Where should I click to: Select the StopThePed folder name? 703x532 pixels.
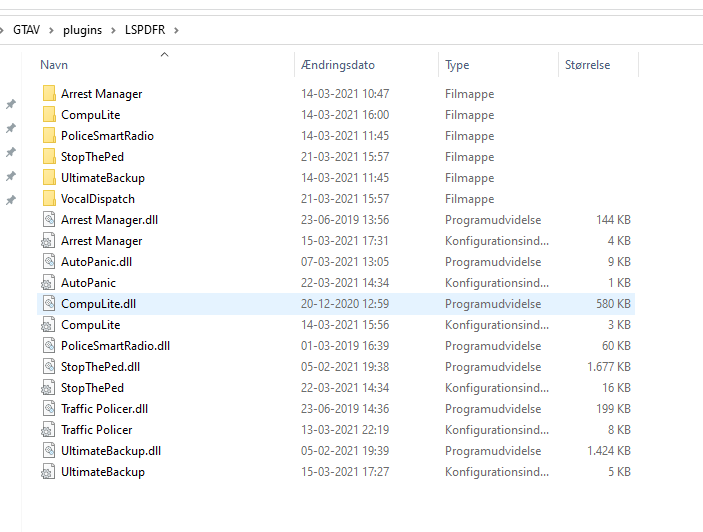pyautogui.click(x=92, y=157)
